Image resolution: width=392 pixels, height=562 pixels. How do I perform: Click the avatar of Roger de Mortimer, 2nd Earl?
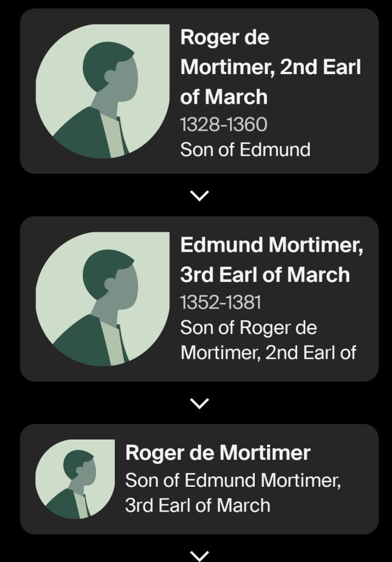pos(103,91)
